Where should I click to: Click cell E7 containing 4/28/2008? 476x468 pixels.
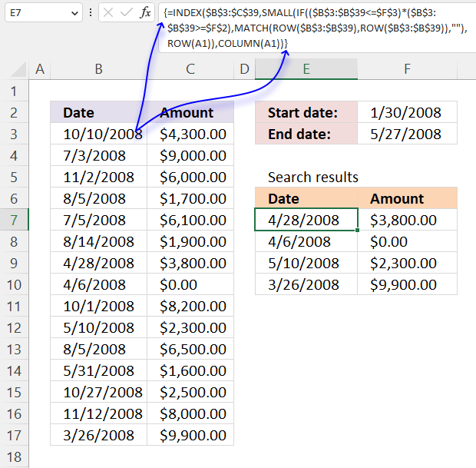click(306, 221)
